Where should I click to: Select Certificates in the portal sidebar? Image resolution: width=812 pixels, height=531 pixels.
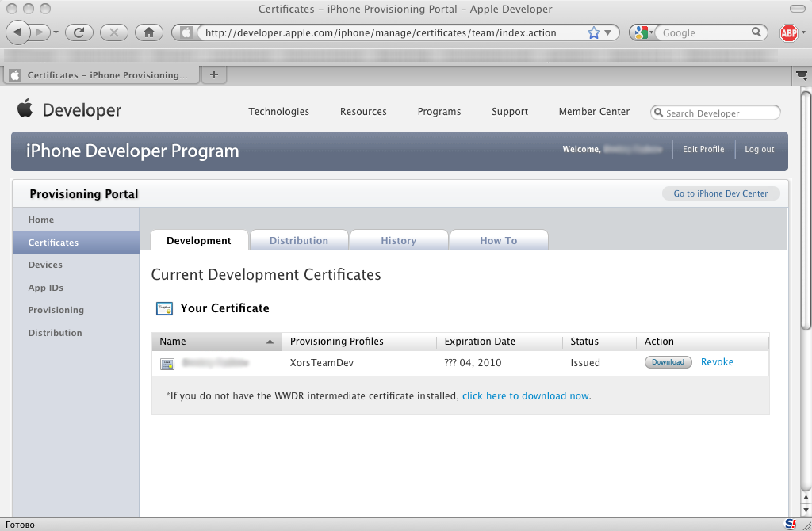click(x=75, y=243)
